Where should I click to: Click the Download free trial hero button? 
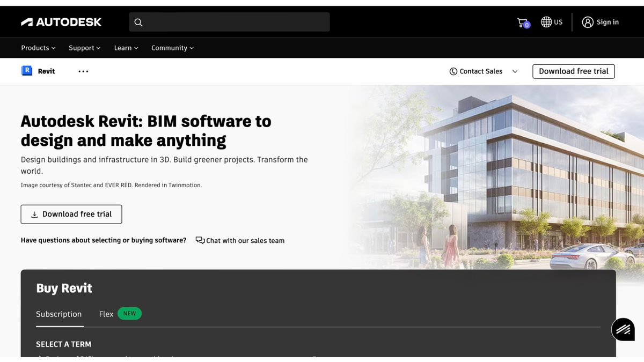pos(71,214)
